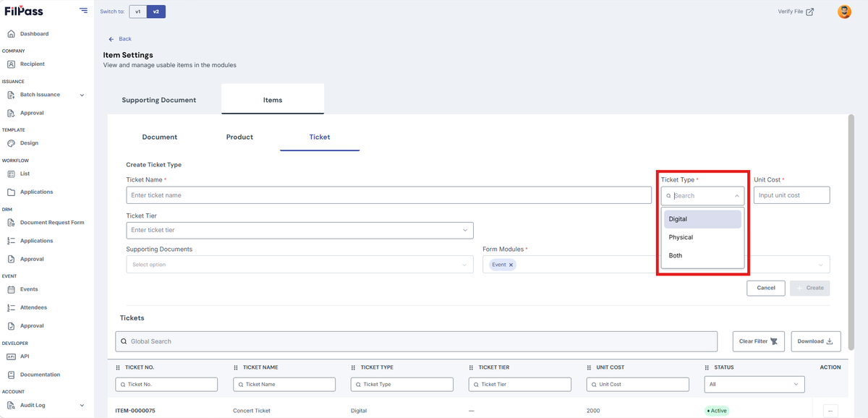This screenshot has height=418, width=868.
Task: Click the Active status badge
Action: 717,411
